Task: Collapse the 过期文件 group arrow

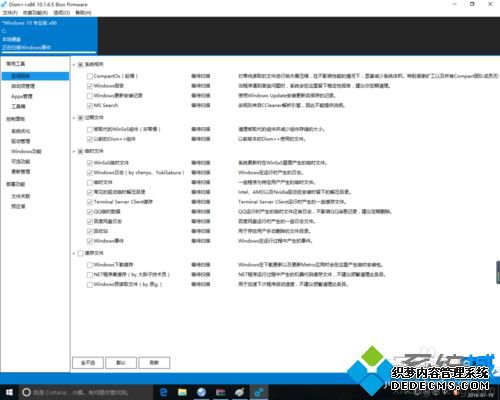Action: 74,118
